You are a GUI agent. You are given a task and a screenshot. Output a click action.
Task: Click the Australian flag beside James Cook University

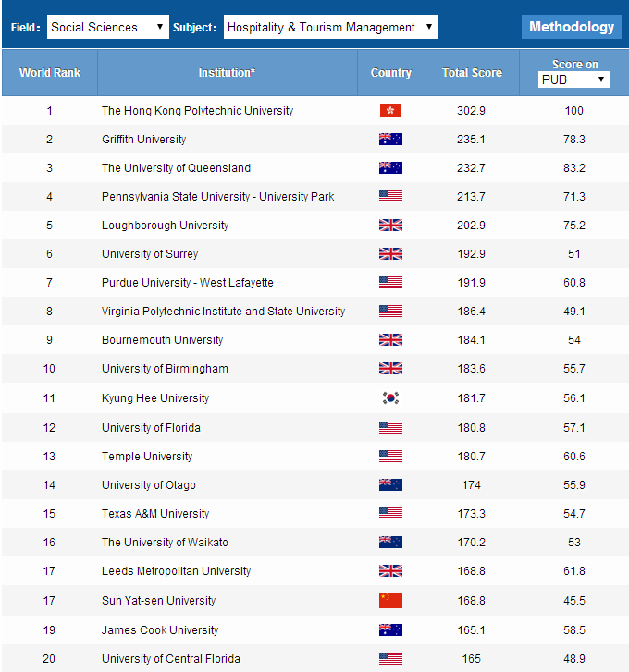(x=390, y=630)
